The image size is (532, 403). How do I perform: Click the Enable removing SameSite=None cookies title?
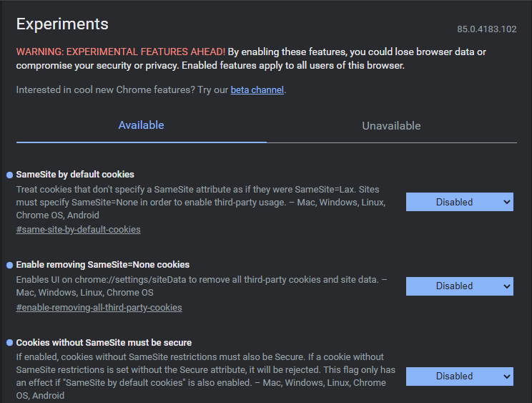click(x=102, y=265)
